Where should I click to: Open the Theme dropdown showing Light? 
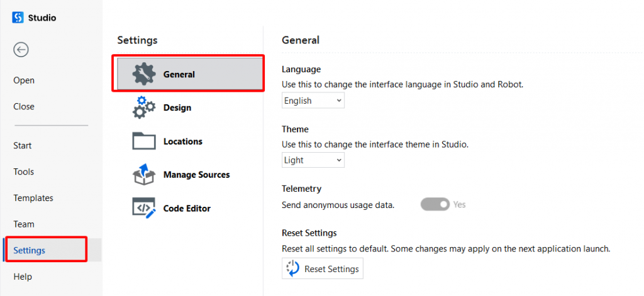pos(313,160)
